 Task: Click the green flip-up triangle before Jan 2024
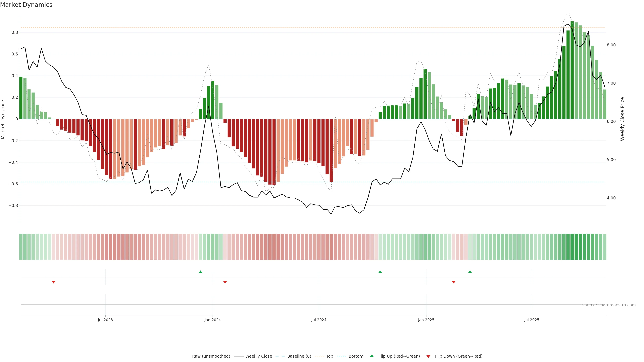tap(201, 272)
